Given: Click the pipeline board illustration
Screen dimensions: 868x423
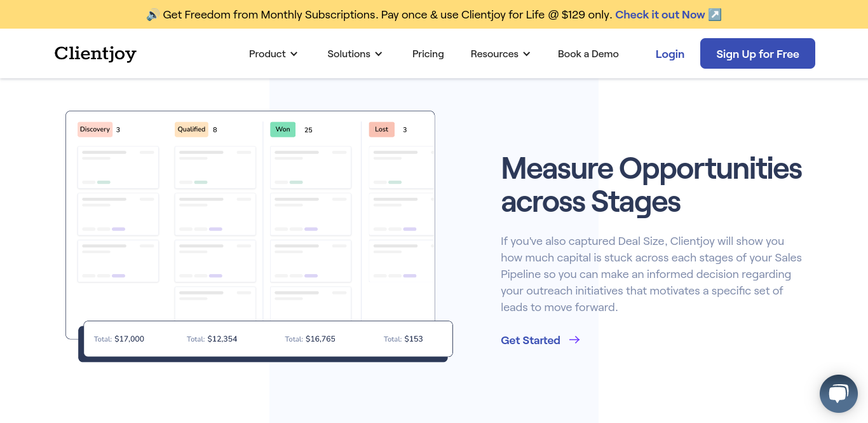Looking at the screenshot, I should click(x=259, y=236).
